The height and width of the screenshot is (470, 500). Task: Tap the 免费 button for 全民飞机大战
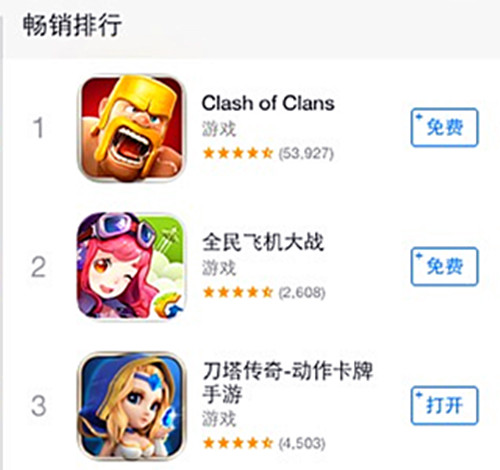pyautogui.click(x=444, y=266)
